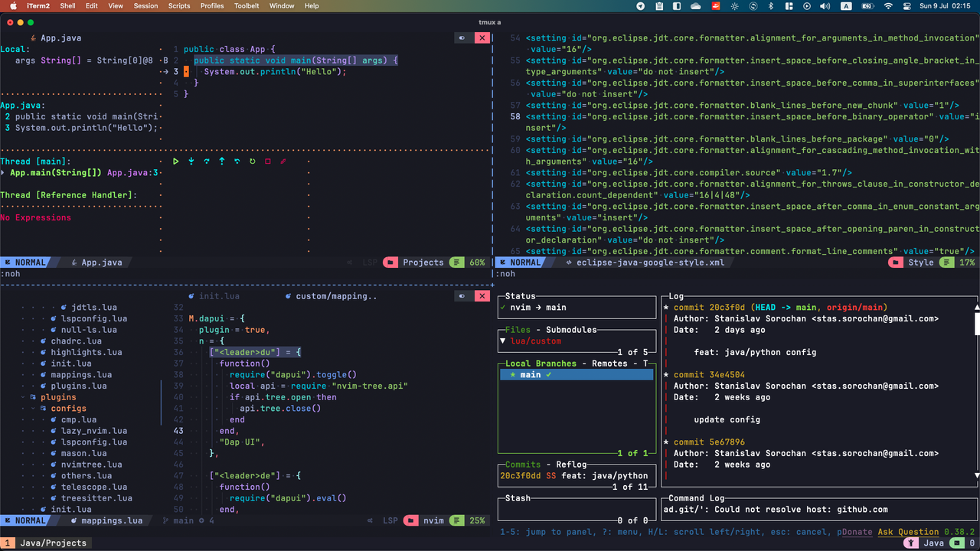Image resolution: width=980 pixels, height=551 pixels.
Task: Switch to Remotes tab in lazygit branches panel
Action: (610, 364)
